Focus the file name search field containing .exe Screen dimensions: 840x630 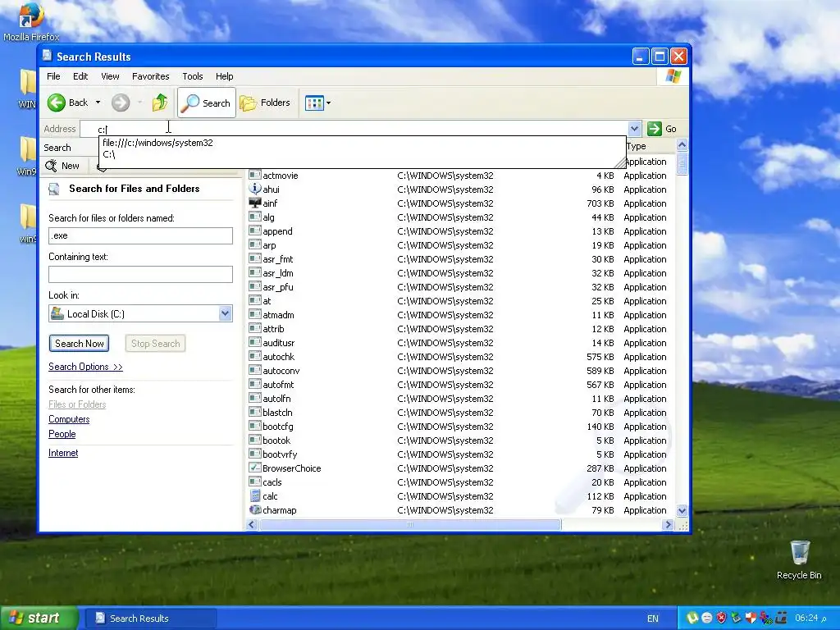coord(140,235)
